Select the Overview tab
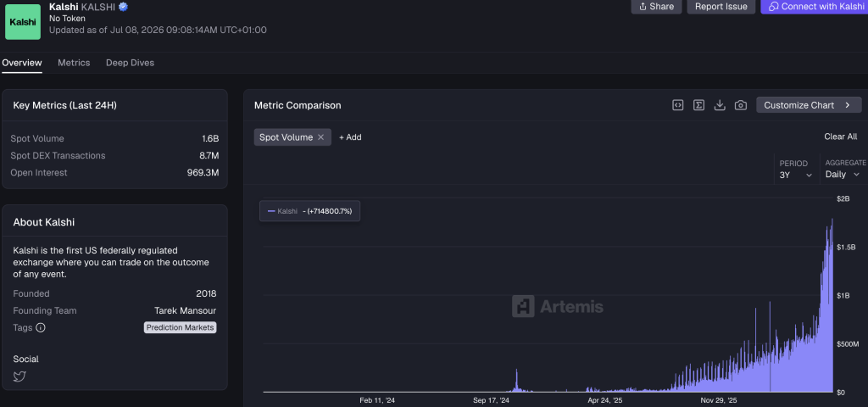The height and width of the screenshot is (407, 868). (21, 63)
